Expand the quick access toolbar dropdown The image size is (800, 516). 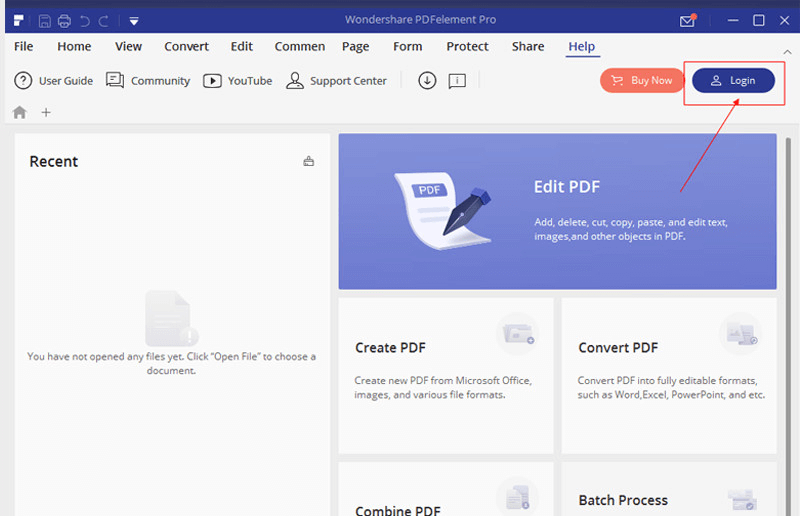[133, 20]
